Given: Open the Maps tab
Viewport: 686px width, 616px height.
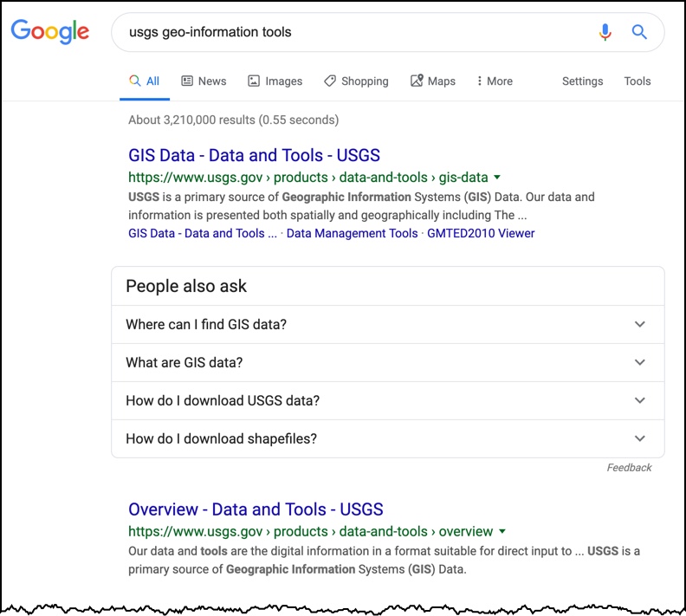Looking at the screenshot, I should pos(433,81).
